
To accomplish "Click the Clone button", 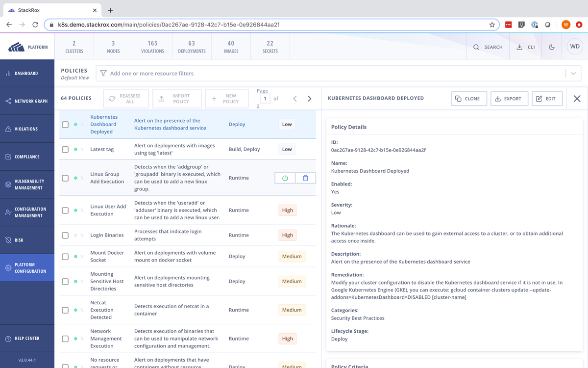I will click(x=468, y=99).
